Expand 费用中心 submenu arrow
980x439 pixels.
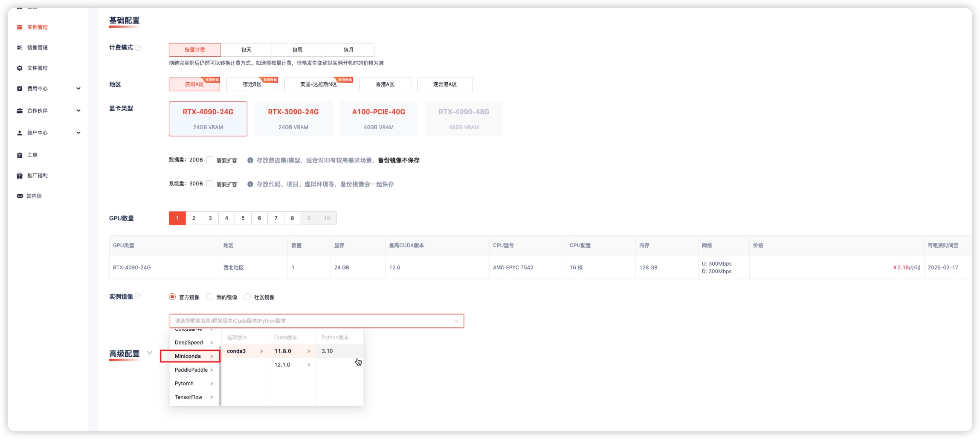pyautogui.click(x=78, y=89)
